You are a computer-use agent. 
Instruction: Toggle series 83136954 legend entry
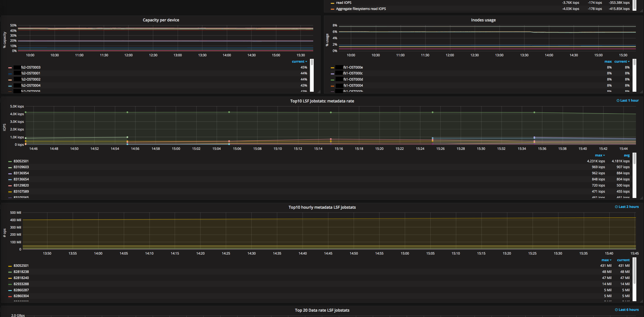coord(21,173)
